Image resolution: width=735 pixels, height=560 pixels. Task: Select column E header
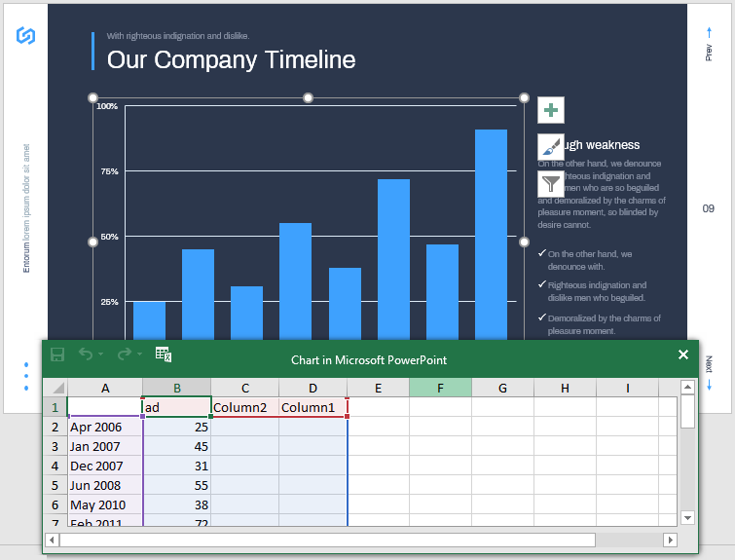(x=379, y=388)
